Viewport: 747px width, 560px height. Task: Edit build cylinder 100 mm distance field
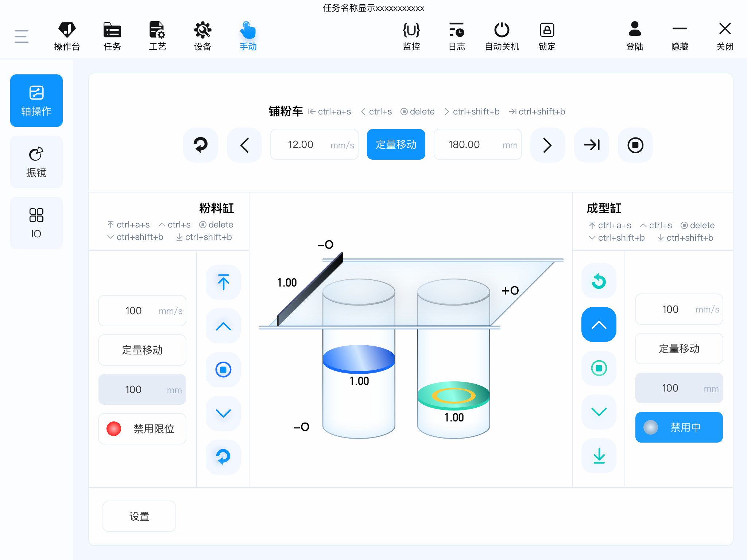679,388
